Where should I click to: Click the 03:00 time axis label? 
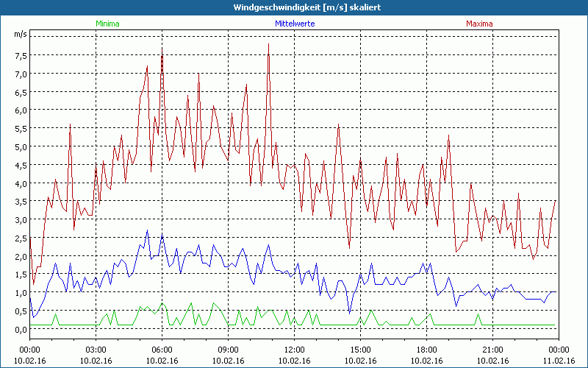tap(96, 350)
